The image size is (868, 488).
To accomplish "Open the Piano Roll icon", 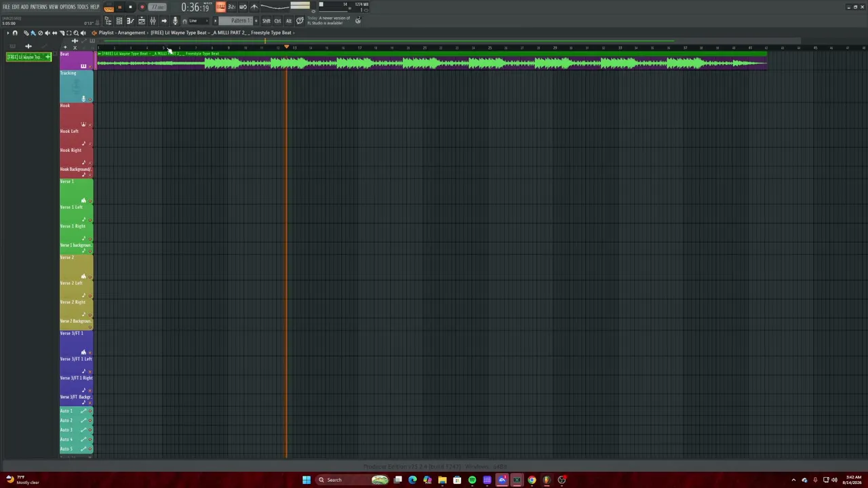I will [x=130, y=21].
